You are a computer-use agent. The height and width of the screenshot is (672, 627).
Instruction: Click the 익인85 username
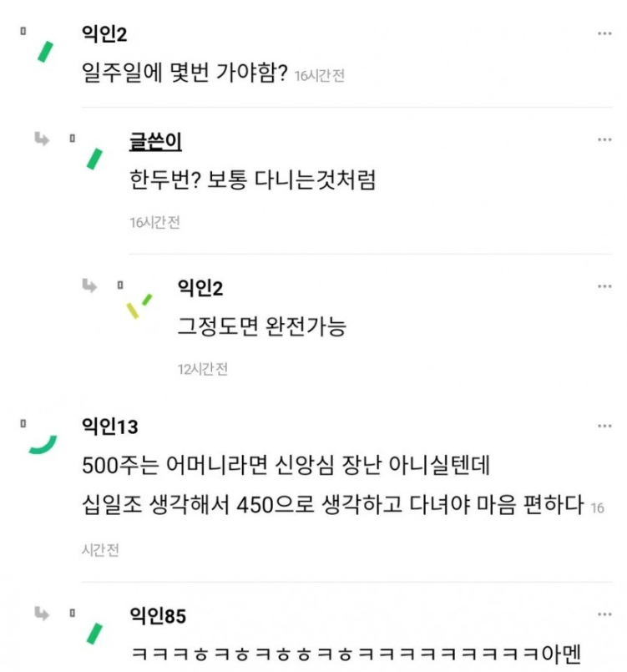click(157, 616)
